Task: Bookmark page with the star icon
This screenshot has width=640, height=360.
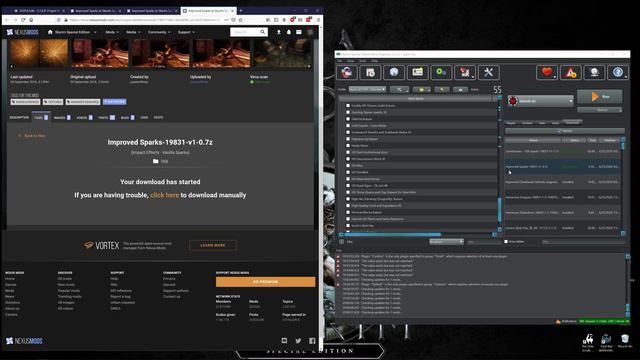Action: coord(240,20)
